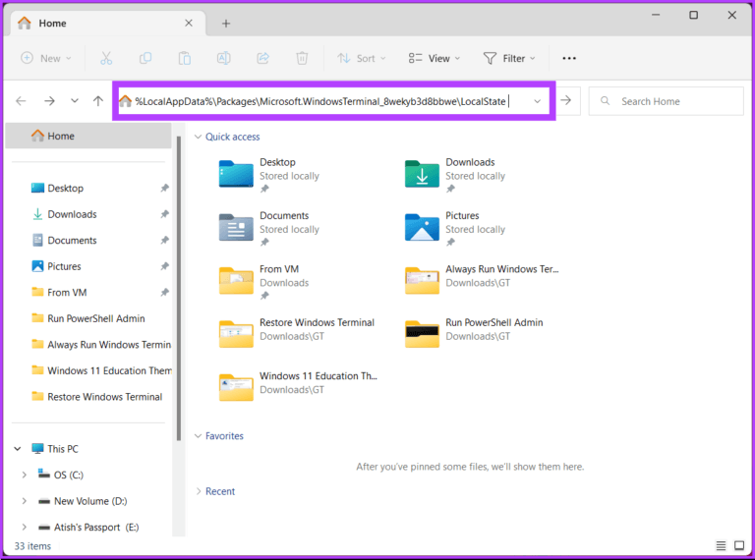Click the Paste clipboard icon
Image resolution: width=755 pixels, height=560 pixels.
coord(185,58)
